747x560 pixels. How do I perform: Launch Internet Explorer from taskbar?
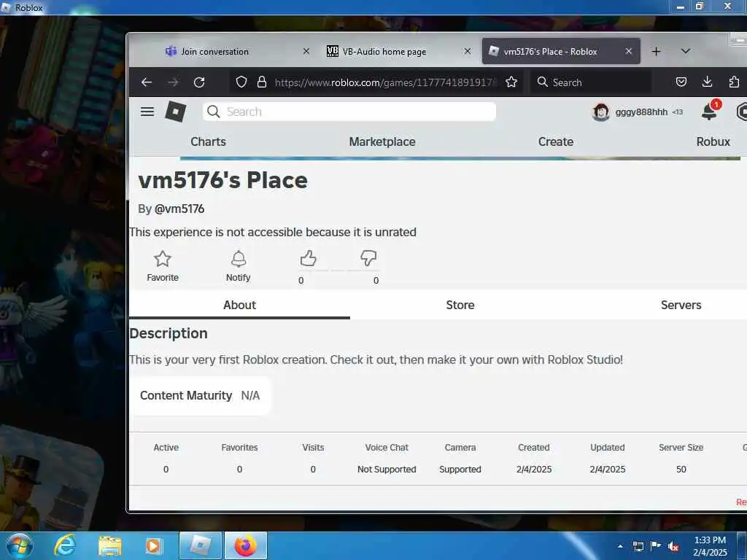point(65,545)
